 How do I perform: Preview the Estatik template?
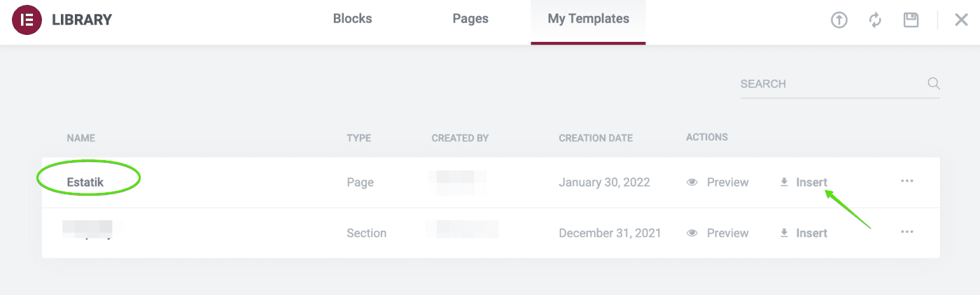tap(727, 182)
